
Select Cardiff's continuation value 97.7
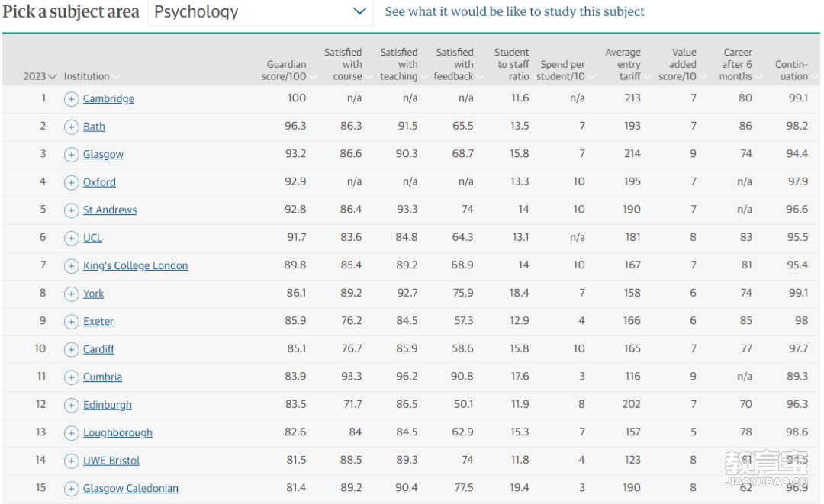point(797,348)
